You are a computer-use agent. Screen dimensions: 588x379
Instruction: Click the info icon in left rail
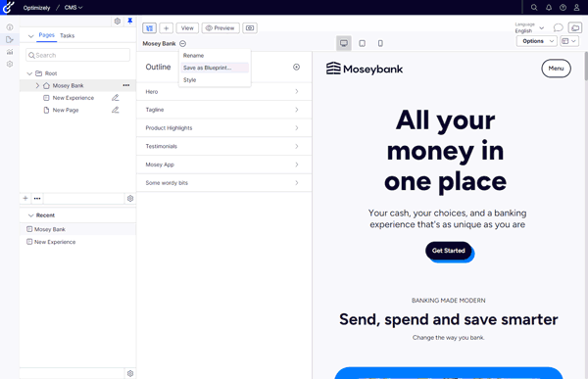[x=10, y=27]
